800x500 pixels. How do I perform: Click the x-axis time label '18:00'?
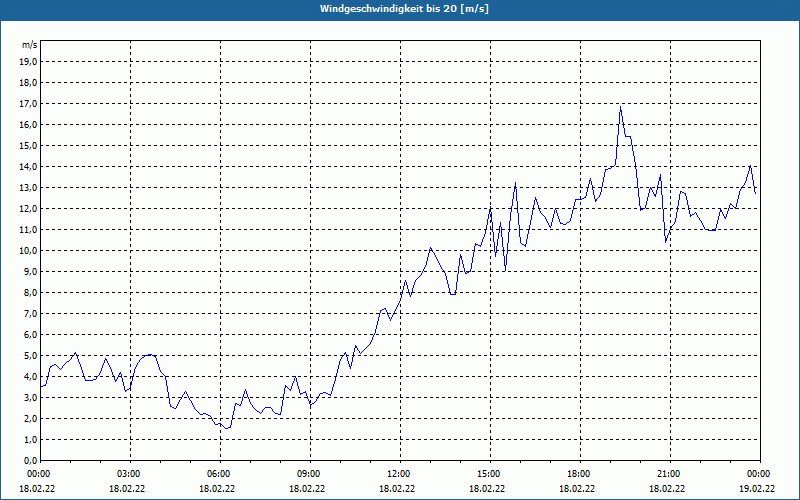point(580,474)
